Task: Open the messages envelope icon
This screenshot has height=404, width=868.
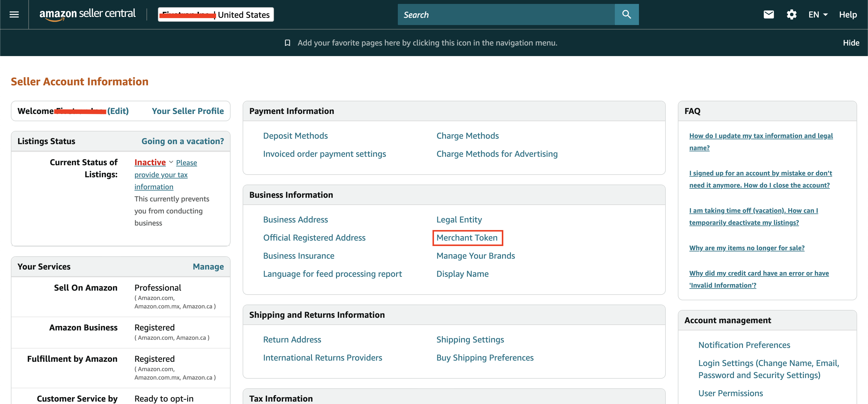Action: tap(768, 14)
